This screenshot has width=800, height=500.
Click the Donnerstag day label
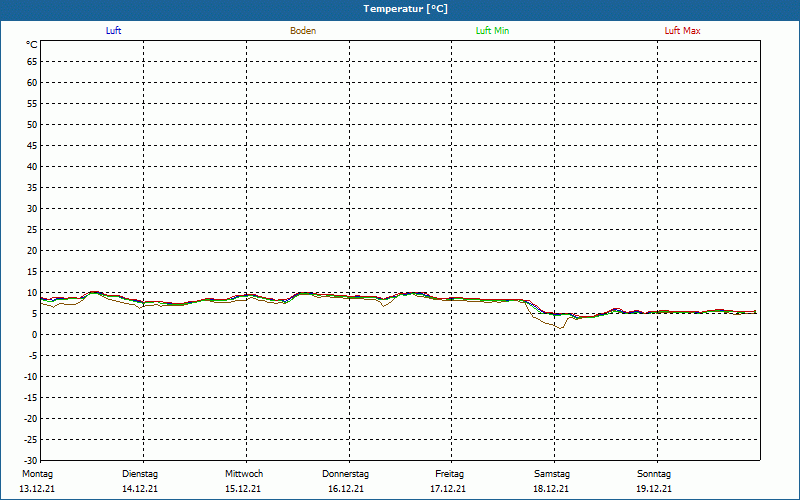345,474
